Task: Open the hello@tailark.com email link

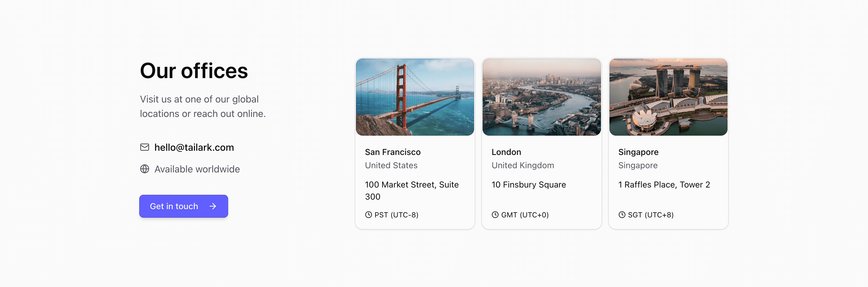Action: [194, 147]
